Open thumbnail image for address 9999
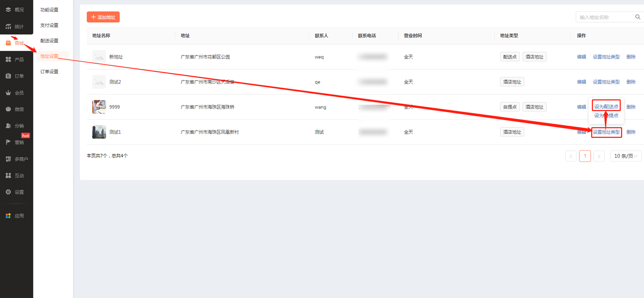This screenshot has height=298, width=644. point(99,107)
